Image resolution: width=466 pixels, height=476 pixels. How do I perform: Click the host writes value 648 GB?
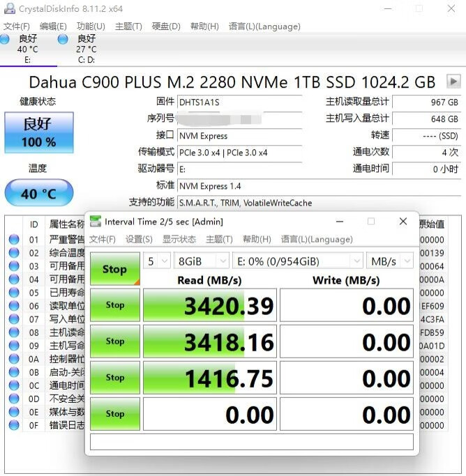[427, 118]
